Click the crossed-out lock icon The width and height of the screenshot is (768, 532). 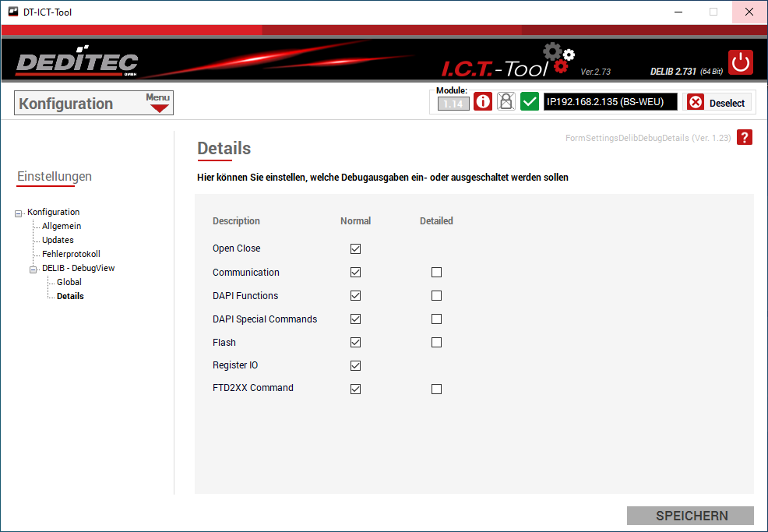click(x=506, y=102)
